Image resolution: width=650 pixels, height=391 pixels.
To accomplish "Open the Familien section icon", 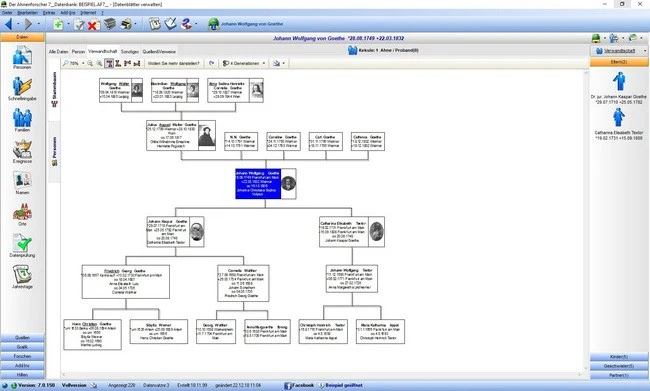I will (22, 120).
